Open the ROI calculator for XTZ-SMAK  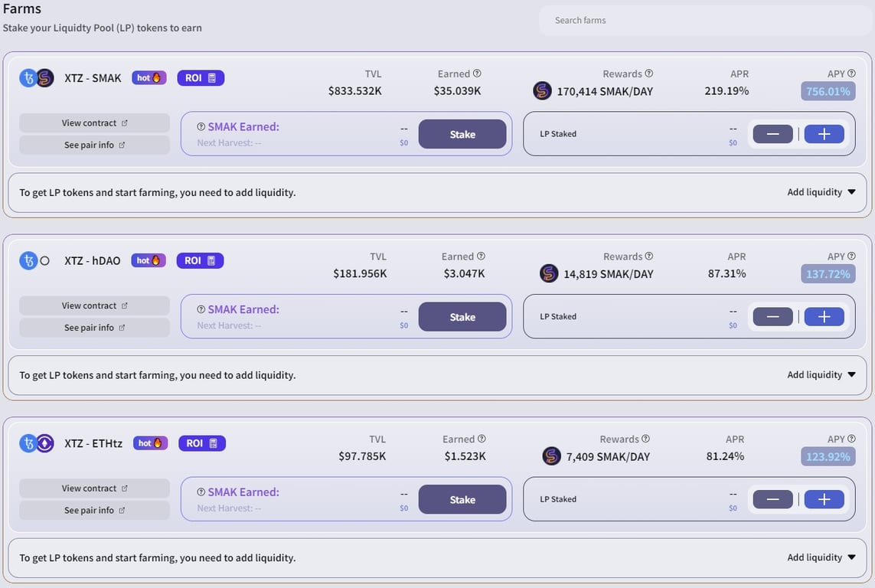(201, 77)
